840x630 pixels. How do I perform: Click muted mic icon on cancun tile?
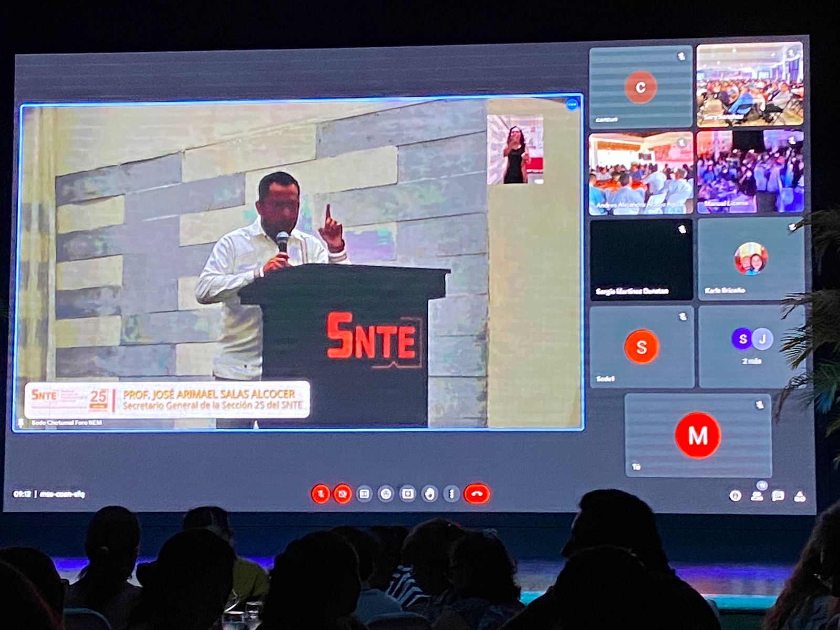coord(681,56)
